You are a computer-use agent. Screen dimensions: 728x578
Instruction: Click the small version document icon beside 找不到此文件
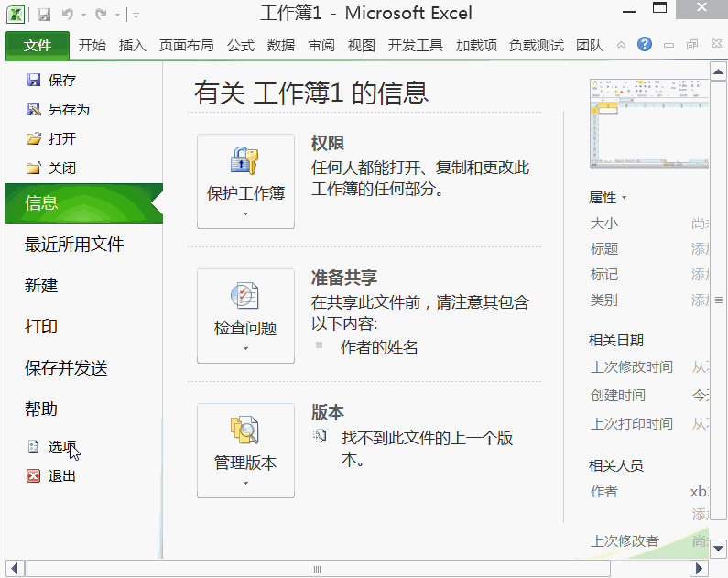pyautogui.click(x=320, y=436)
